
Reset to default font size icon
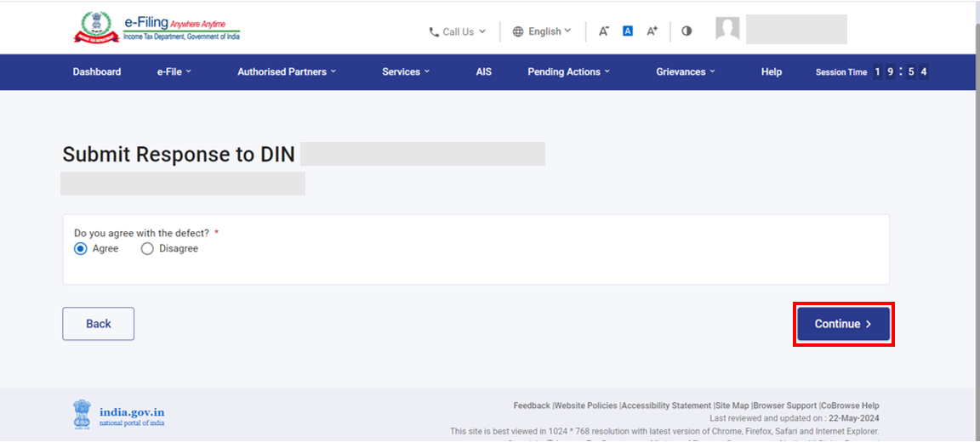(x=628, y=31)
